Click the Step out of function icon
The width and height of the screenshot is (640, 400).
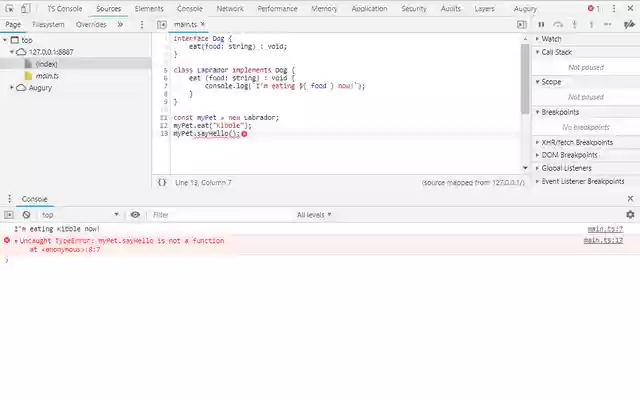(591, 24)
